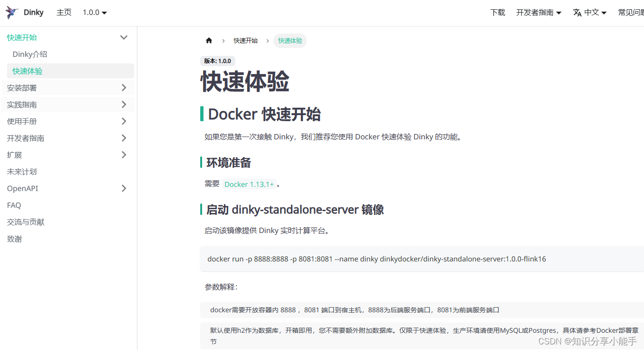
Task: Click 快速体验 breadcrumb pill
Action: 290,41
